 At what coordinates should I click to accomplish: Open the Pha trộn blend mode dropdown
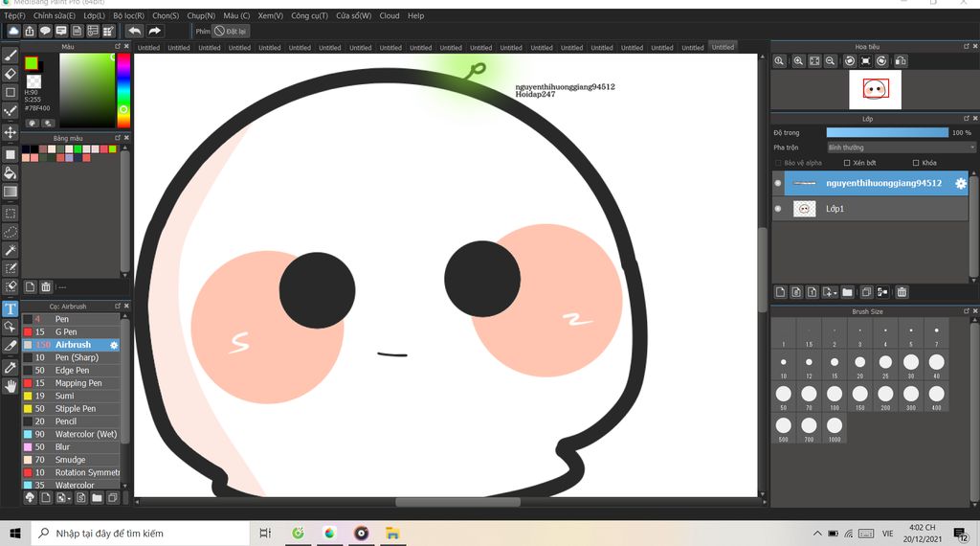(x=901, y=148)
